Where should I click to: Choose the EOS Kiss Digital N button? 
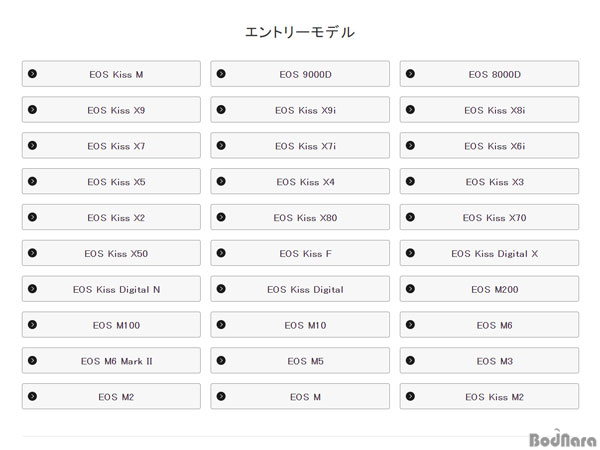pos(111,289)
